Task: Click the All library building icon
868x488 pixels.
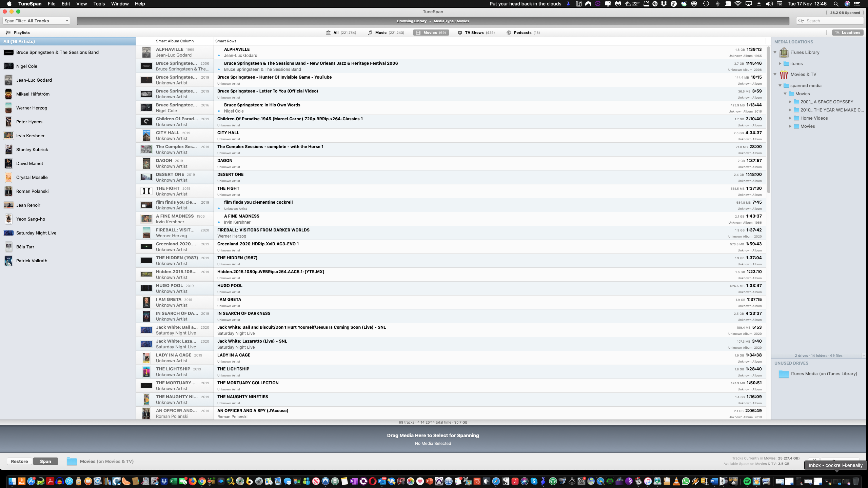Action: 328,33
